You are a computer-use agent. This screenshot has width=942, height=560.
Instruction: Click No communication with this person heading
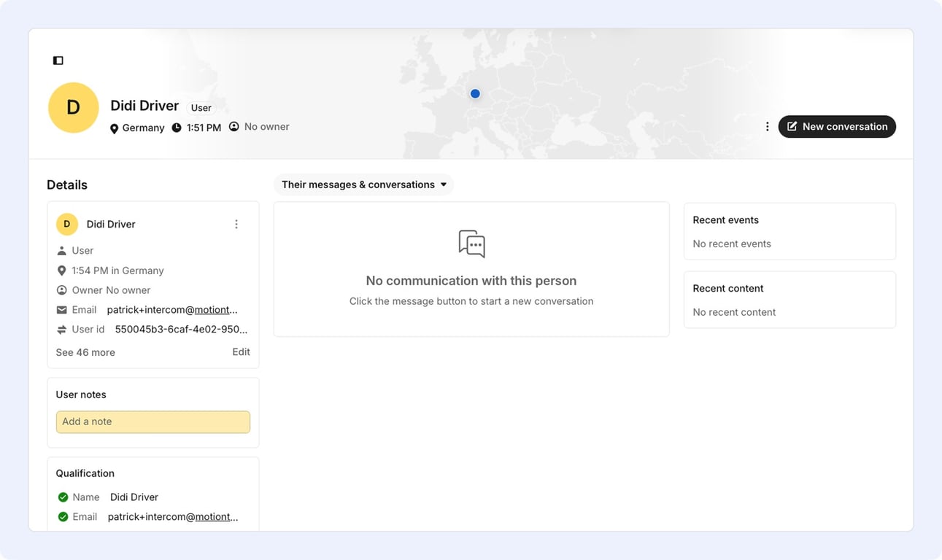471,281
